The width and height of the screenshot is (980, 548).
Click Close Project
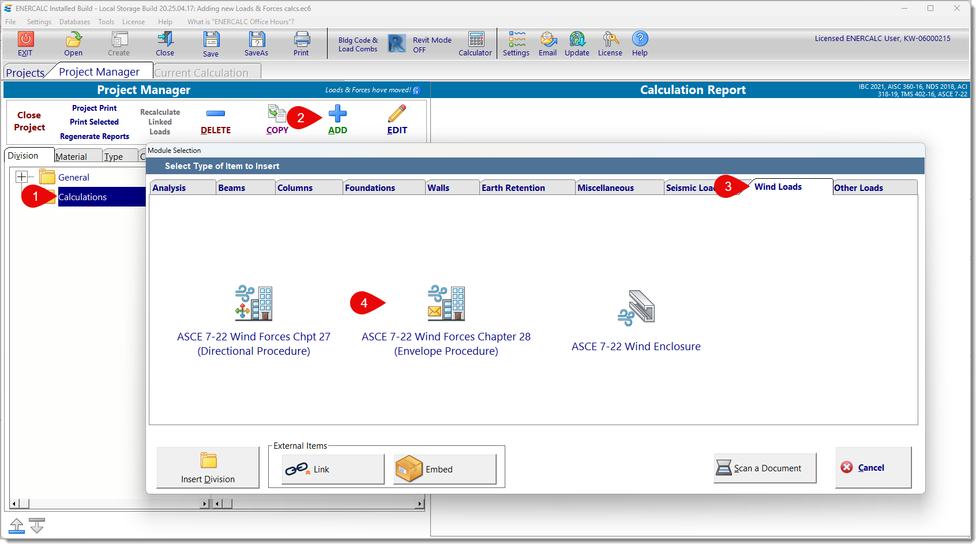tap(29, 121)
